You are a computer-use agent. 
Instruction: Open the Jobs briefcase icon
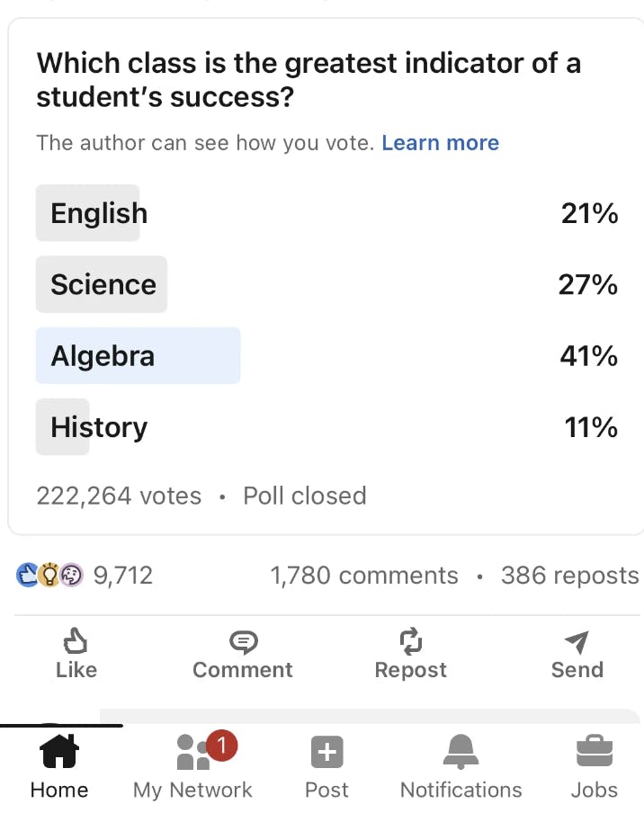[x=595, y=751]
